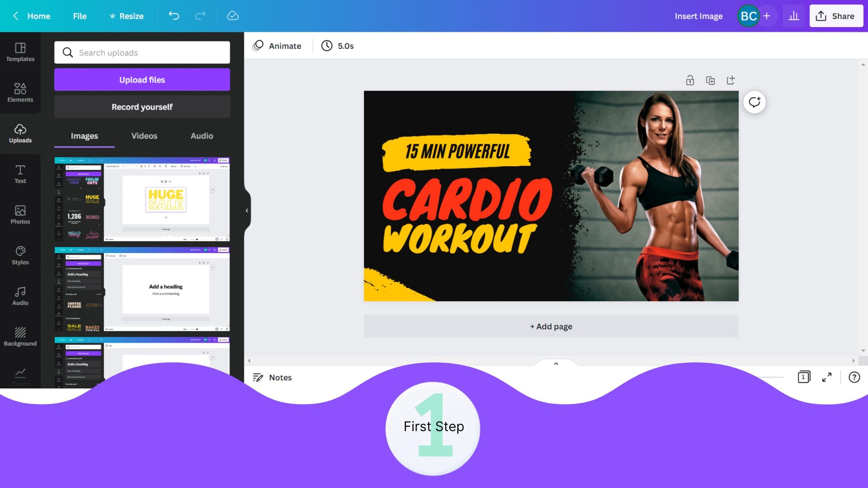This screenshot has height=488, width=868.
Task: Search uploads input field
Action: [142, 52]
